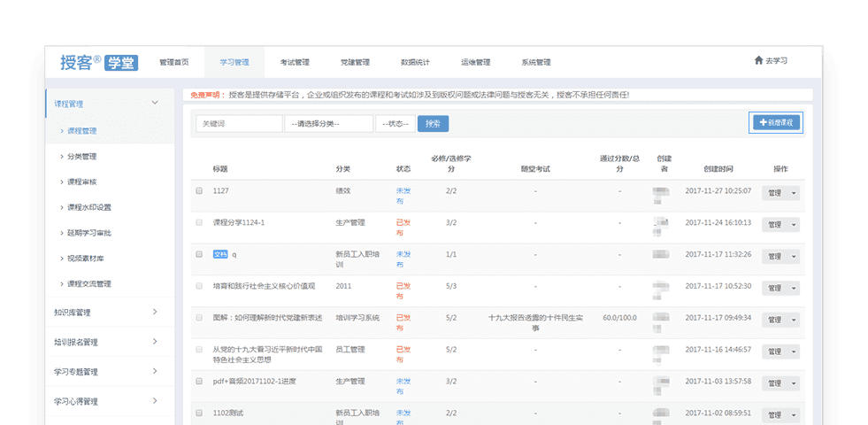Viewport: 868px width, 425px height.
Task: Click 管理 button for 2017-11-16 14:46:57 row
Action: coord(774,352)
